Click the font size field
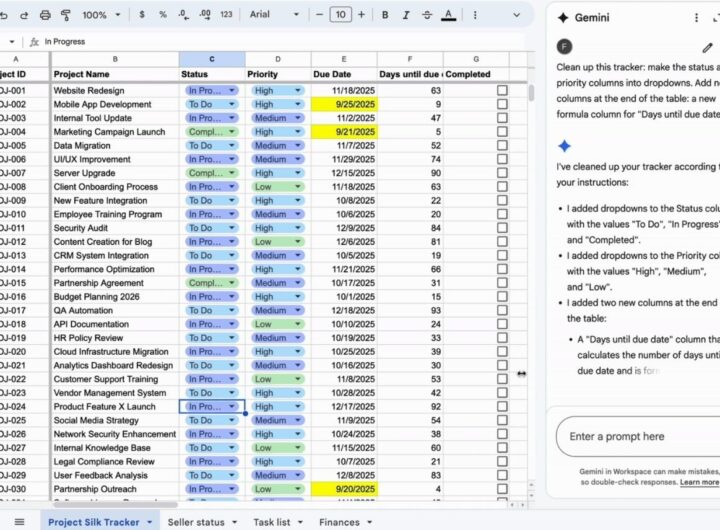The height and width of the screenshot is (530, 720). (x=340, y=15)
